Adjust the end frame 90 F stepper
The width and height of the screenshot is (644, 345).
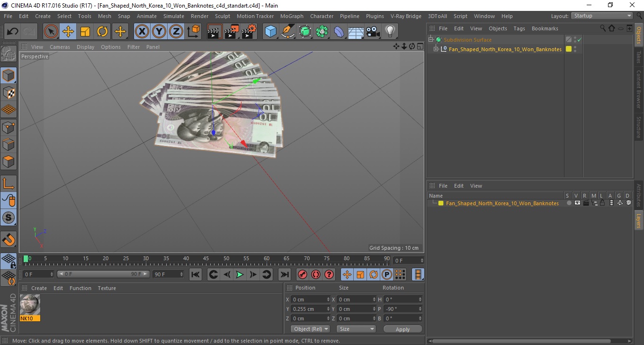tap(181, 274)
